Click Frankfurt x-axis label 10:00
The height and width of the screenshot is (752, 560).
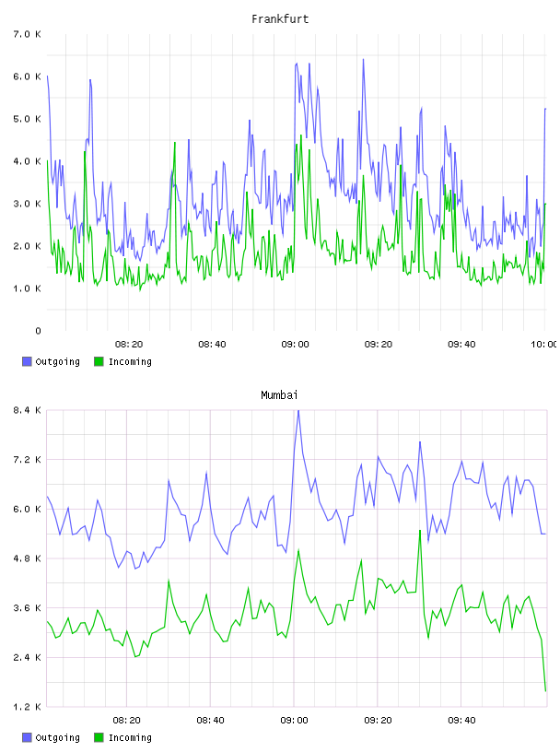[543, 345]
